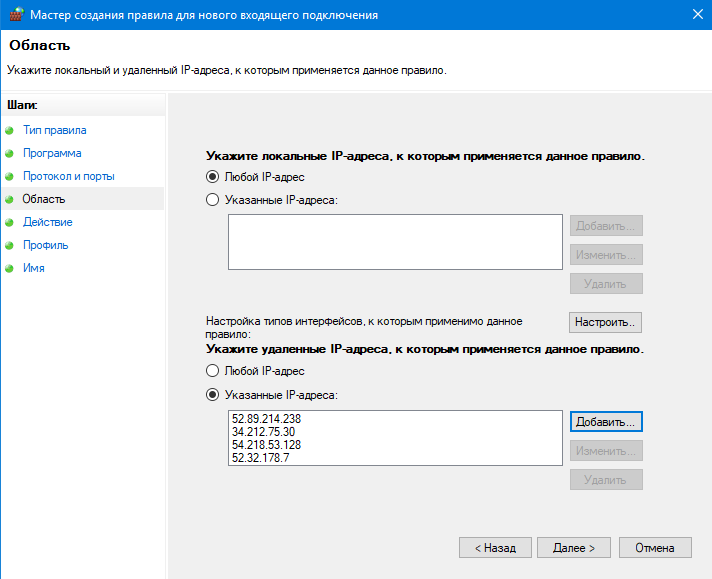Choose local 'Указанные IP-адреса' radio option
The image size is (712, 579).
(x=212, y=200)
